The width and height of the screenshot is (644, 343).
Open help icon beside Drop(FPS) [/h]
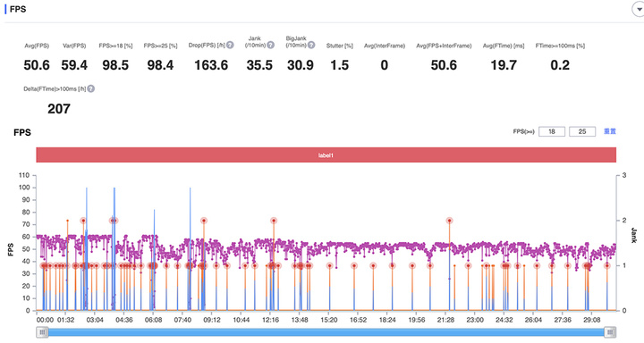pyautogui.click(x=230, y=46)
